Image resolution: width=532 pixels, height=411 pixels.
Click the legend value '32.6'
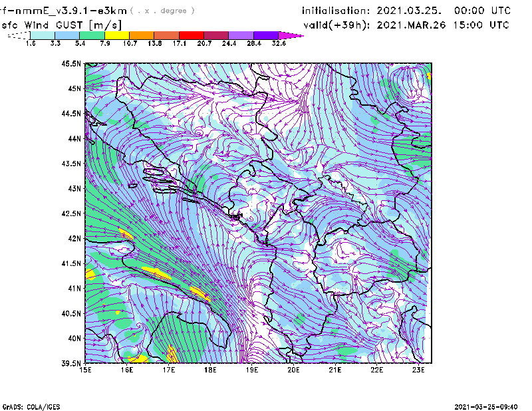pyautogui.click(x=279, y=43)
